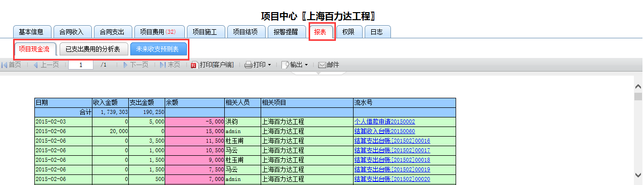Image resolution: width=644 pixels, height=185 pixels.
Task: Click balance cell 7,000
Action: (x=194, y=179)
